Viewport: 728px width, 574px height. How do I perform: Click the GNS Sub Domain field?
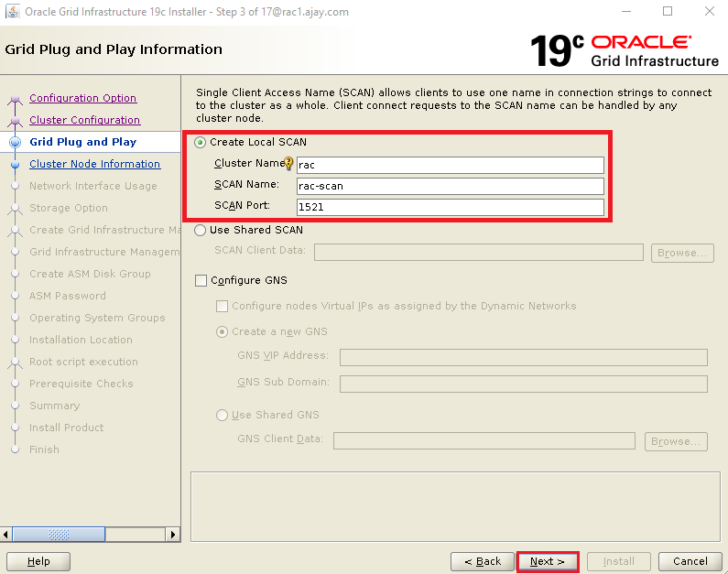pyautogui.click(x=524, y=384)
